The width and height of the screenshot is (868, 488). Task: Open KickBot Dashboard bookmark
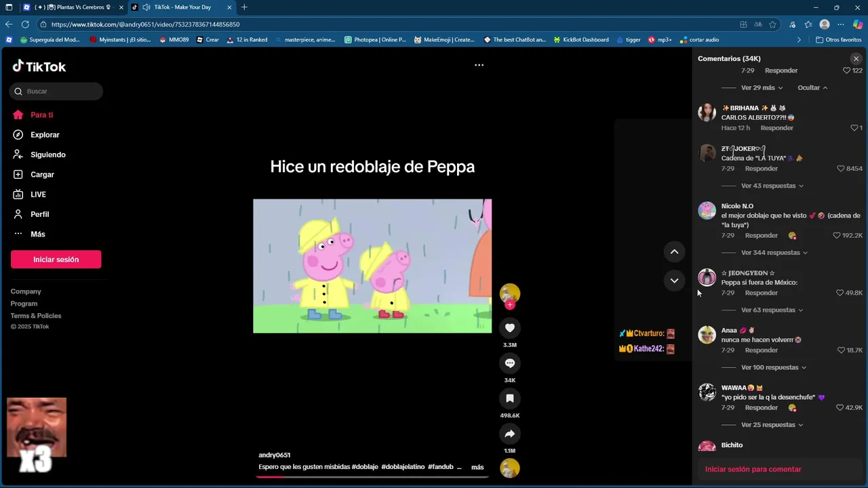tap(581, 40)
